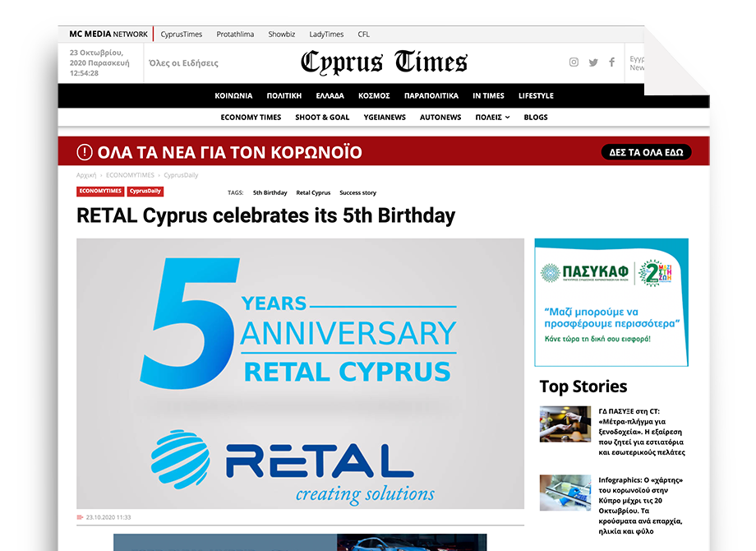This screenshot has width=756, height=551.
Task: Open YGEIANEWS in the submenu
Action: [x=385, y=118]
